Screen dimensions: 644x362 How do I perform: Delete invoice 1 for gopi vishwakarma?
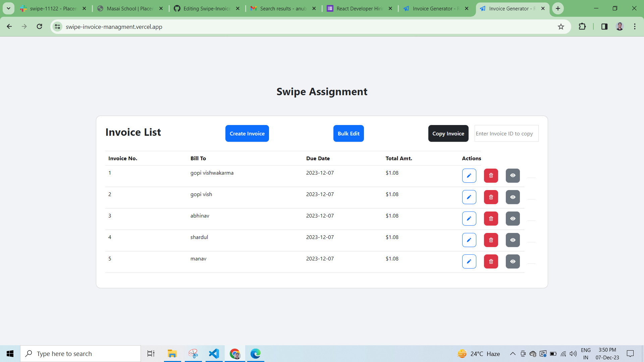(491, 176)
